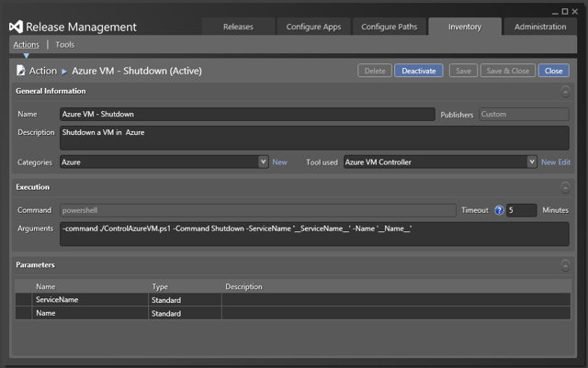
Task: Collapse the Execution section
Action: click(565, 187)
